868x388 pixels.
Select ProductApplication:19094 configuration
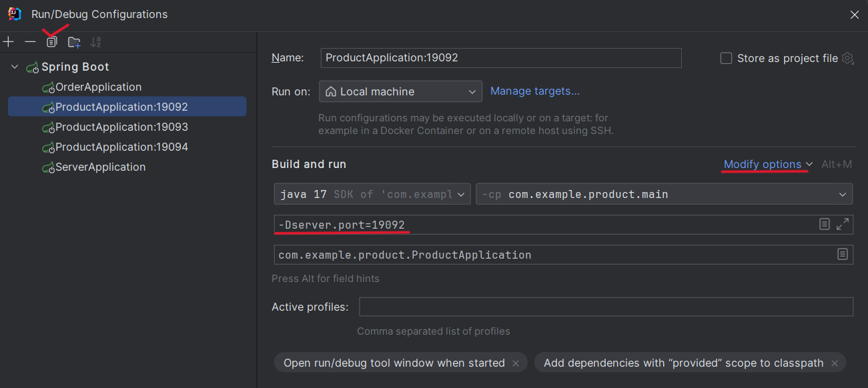click(x=122, y=147)
